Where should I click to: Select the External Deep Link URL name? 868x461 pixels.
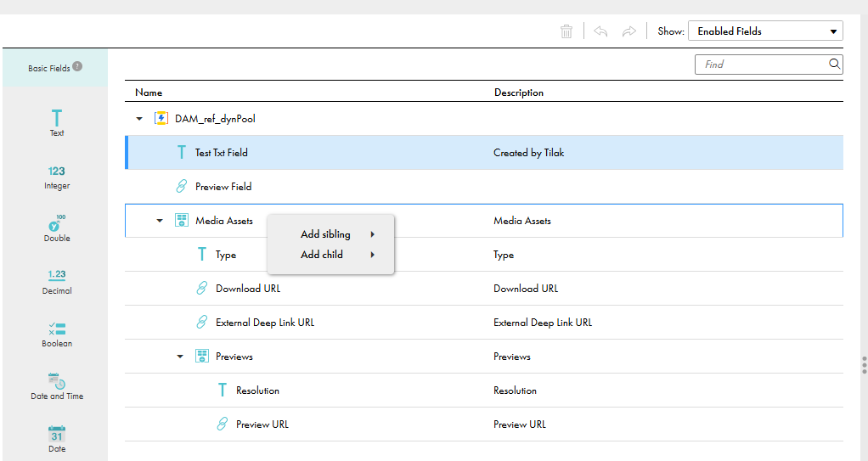[x=265, y=323]
